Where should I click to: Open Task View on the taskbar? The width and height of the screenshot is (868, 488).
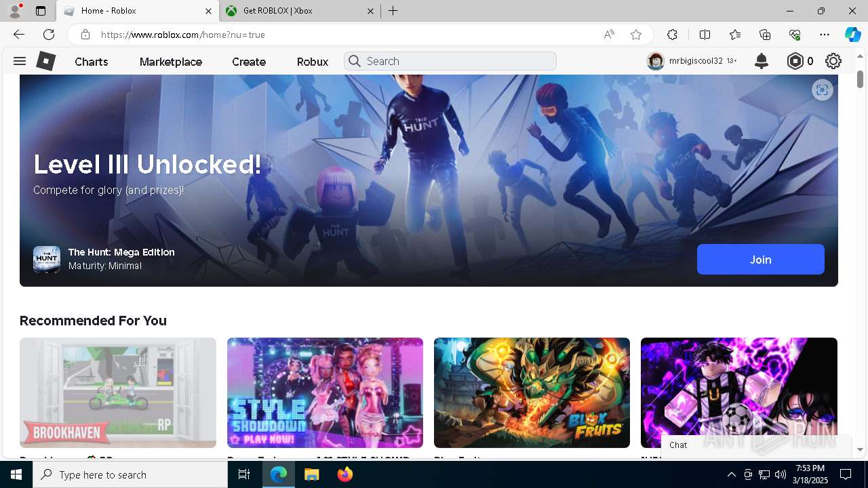point(244,474)
